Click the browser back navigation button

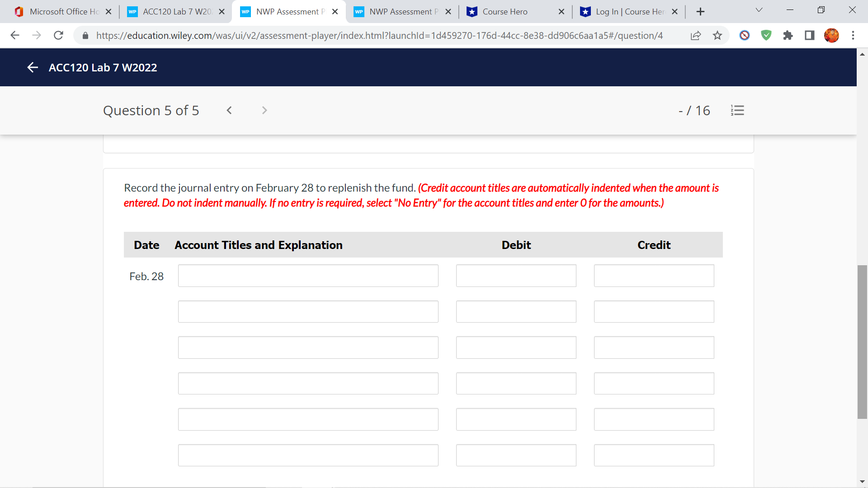point(15,35)
